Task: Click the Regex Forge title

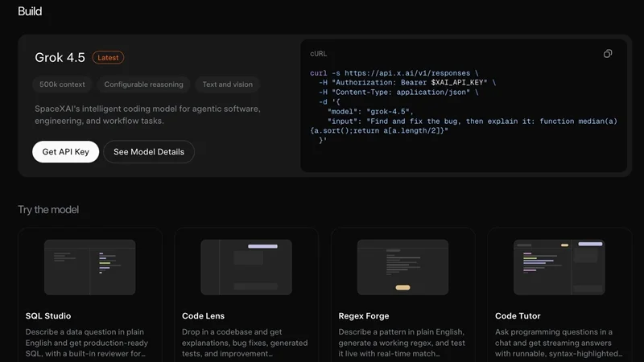Action: 364,316
